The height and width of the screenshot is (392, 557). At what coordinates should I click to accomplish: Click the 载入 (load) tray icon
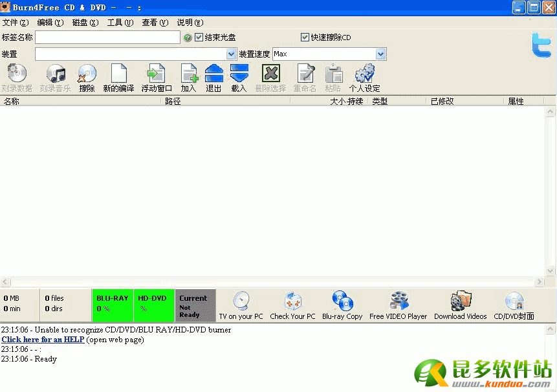tap(239, 75)
